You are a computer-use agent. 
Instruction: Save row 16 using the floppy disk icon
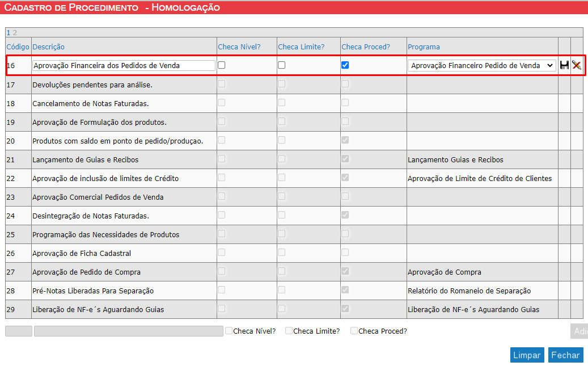click(564, 65)
